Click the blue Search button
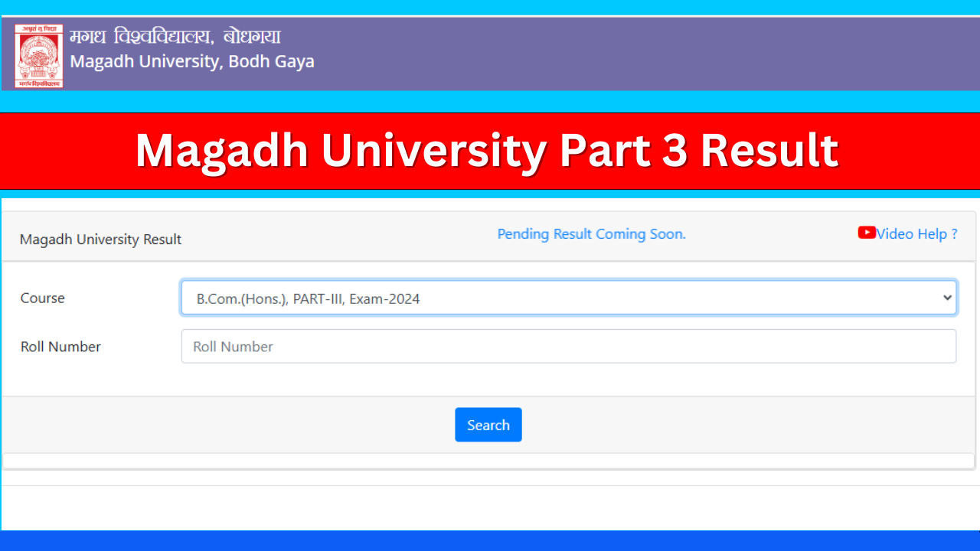This screenshot has height=551, width=980. point(488,425)
